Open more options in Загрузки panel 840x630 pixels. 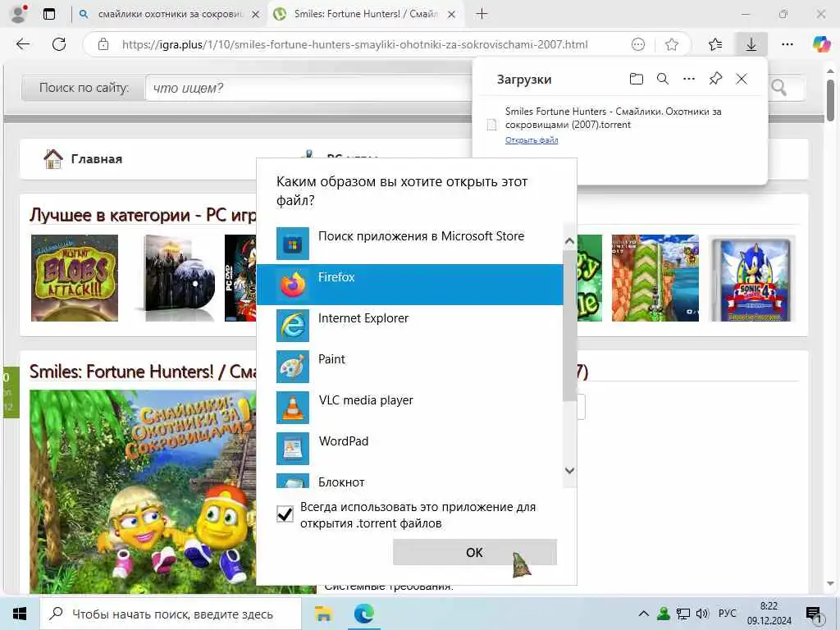click(689, 80)
